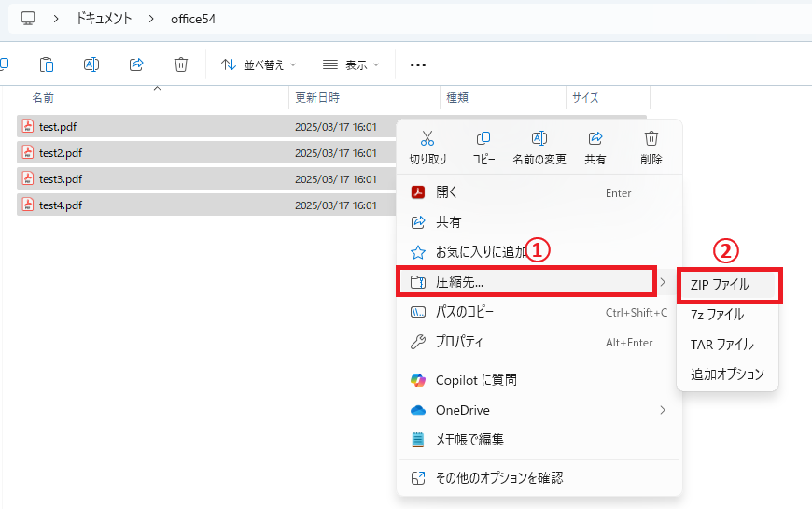Select TAR ファイル in the submenu
812x509 pixels.
click(727, 345)
